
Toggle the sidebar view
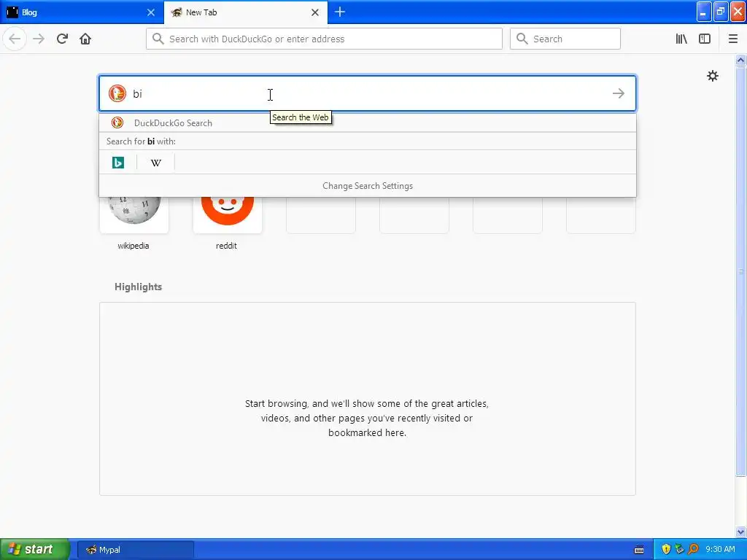tap(705, 39)
